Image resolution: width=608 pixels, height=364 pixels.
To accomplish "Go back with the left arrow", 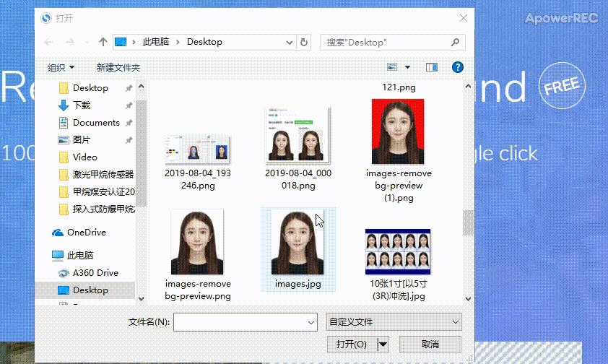I will tap(48, 42).
